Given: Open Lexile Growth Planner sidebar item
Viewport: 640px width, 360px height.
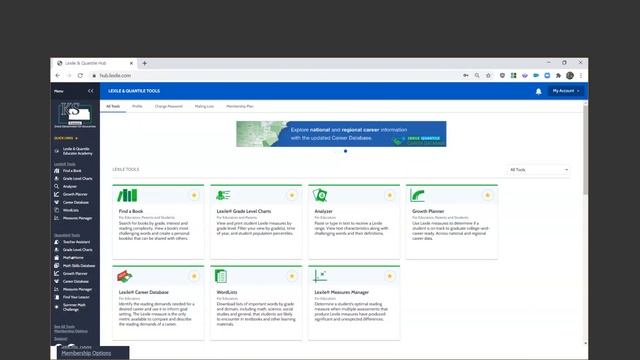Looking at the screenshot, I should (75, 194).
